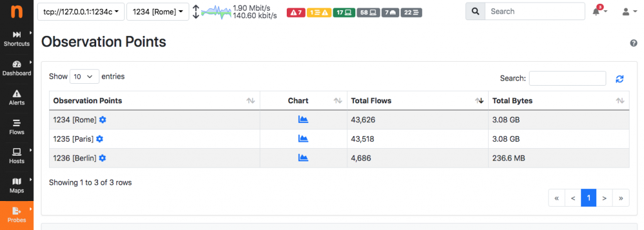Open settings gear for 1234 [Rome]
Image resolution: width=644 pixels, height=230 pixels.
coord(103,120)
